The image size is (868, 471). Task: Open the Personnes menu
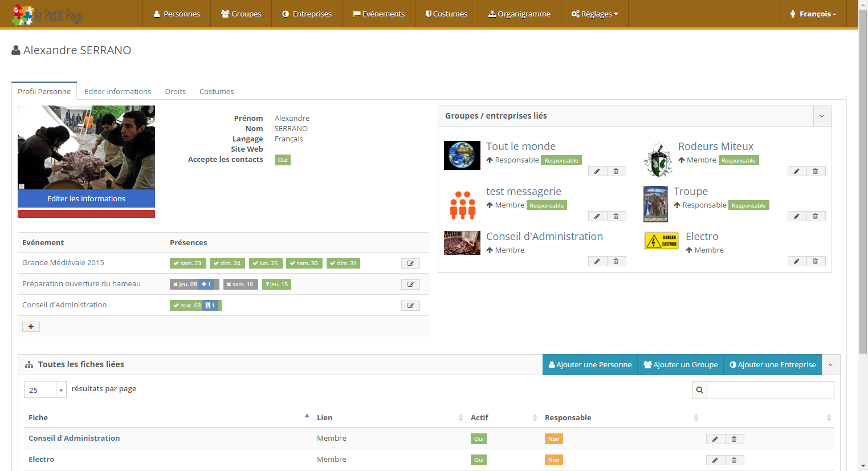(x=177, y=14)
